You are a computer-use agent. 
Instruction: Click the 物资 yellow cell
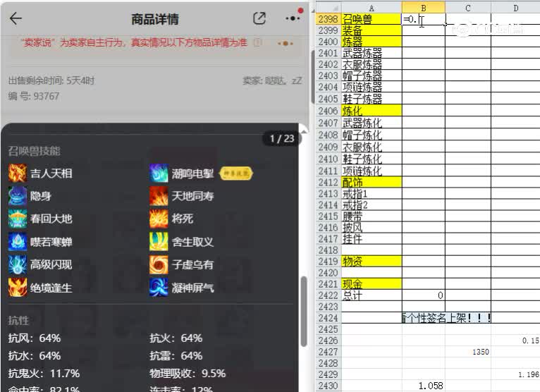pos(372,262)
